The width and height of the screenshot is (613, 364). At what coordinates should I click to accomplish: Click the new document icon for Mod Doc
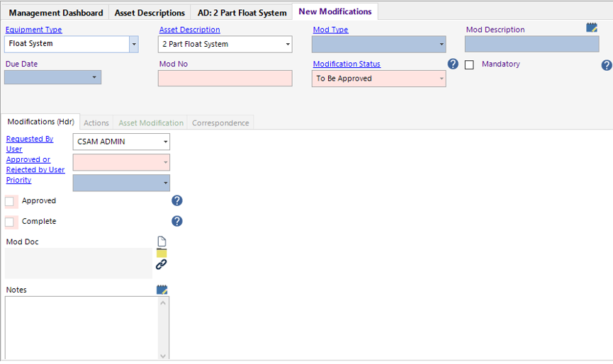pos(162,241)
